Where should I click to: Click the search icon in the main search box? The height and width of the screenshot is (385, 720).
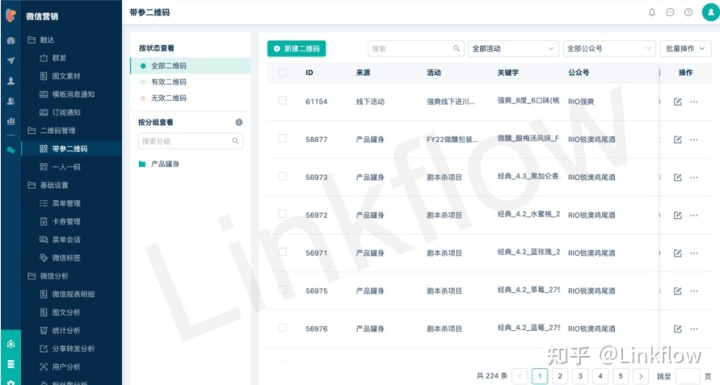tap(456, 48)
